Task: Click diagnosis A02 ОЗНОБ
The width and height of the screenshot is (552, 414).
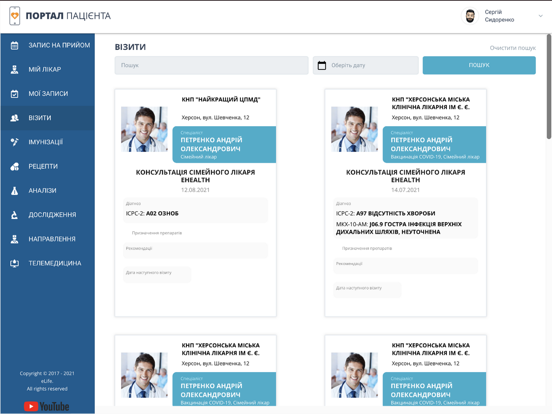Action: 162,213
